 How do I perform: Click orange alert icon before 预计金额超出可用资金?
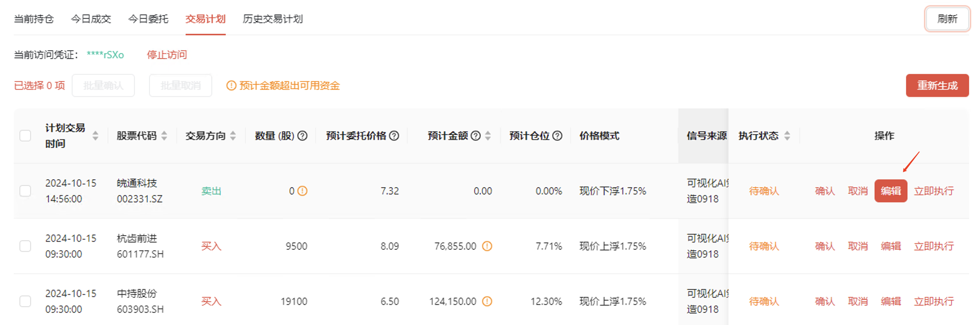tap(231, 86)
